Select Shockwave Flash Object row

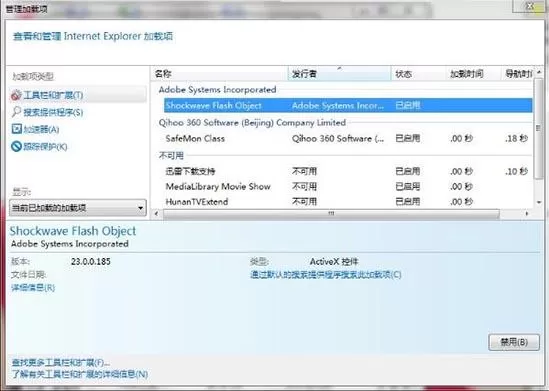click(348, 105)
